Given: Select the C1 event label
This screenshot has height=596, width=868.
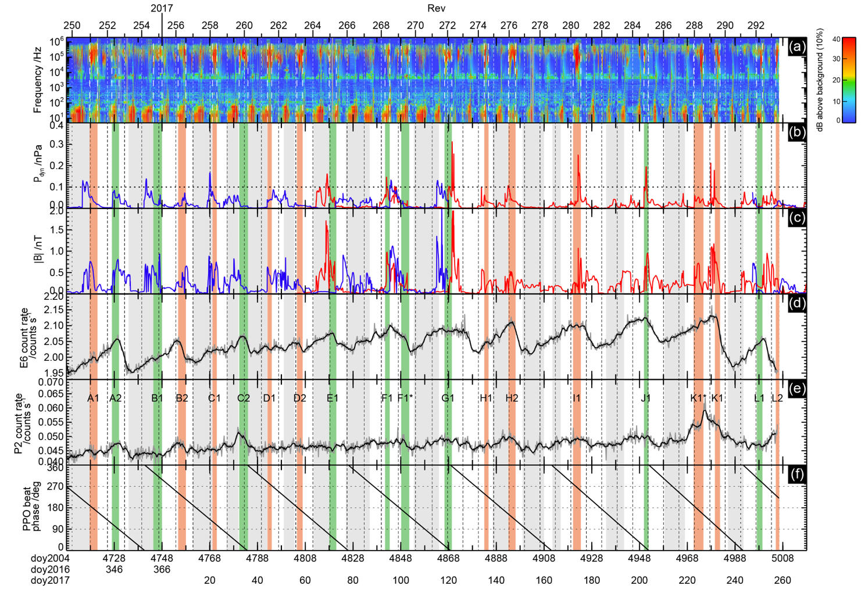Looking at the screenshot, I should 215,398.
